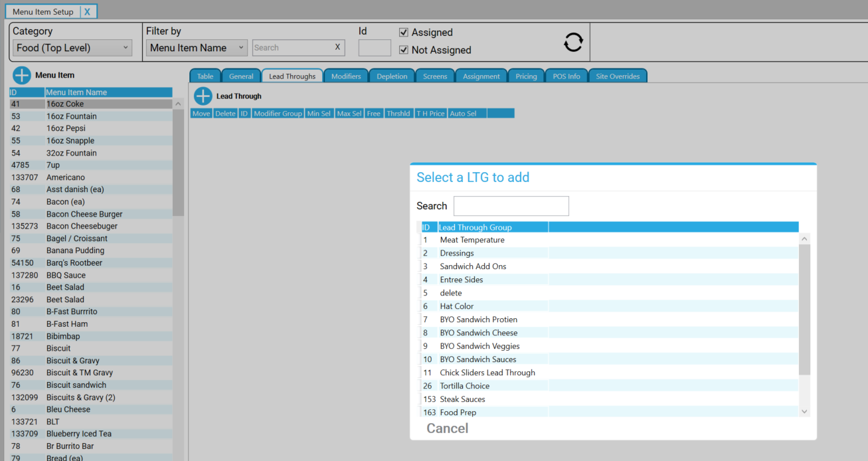868x461 pixels.
Task: Expand the Filter by Menu Item Name dropdown
Action: pos(197,48)
